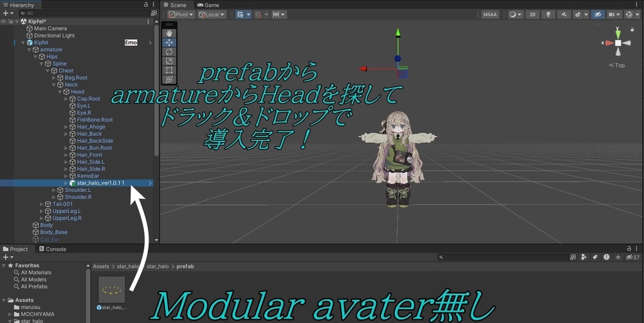Click the Project create plus button
The image size is (644, 323).
click(8, 258)
